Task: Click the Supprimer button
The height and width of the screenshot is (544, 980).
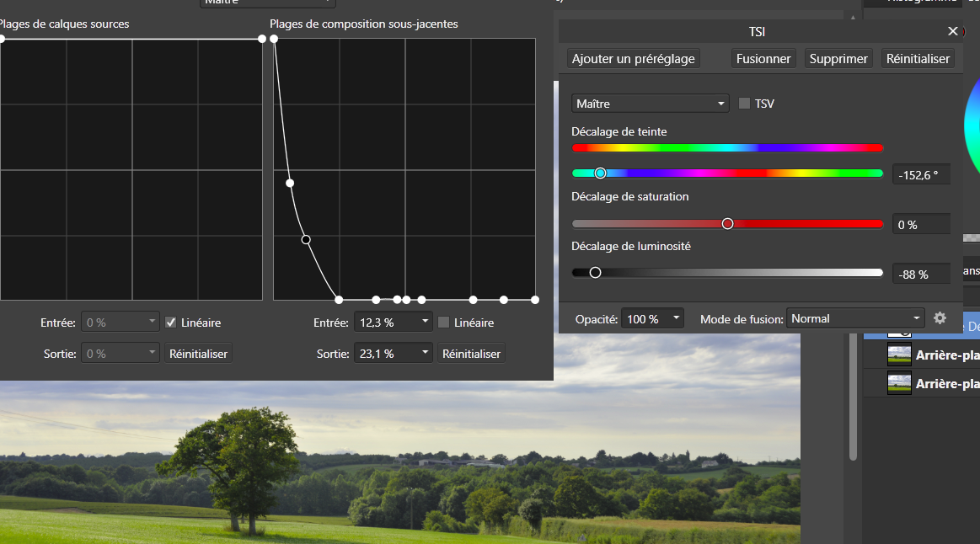Action: pyautogui.click(x=838, y=59)
